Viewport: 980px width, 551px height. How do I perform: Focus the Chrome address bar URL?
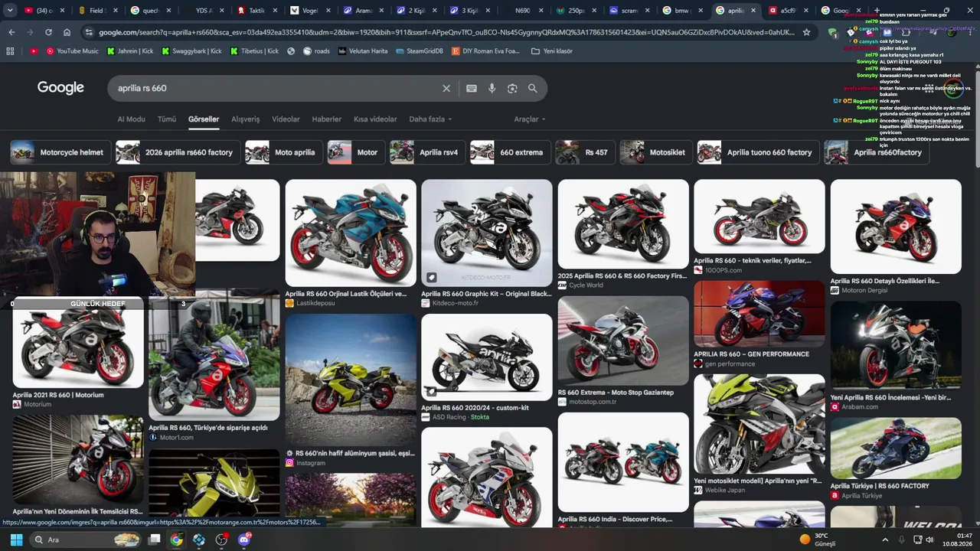pyautogui.click(x=447, y=32)
